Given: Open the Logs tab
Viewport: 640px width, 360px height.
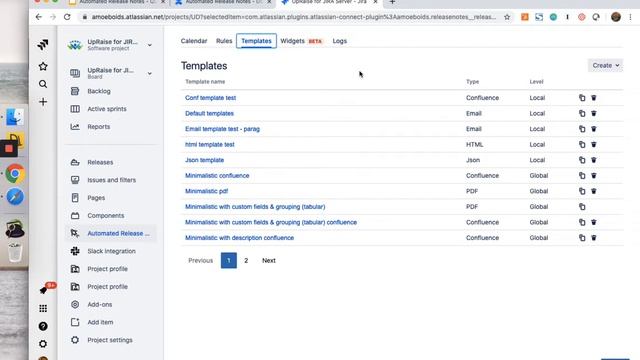Looking at the screenshot, I should (340, 41).
